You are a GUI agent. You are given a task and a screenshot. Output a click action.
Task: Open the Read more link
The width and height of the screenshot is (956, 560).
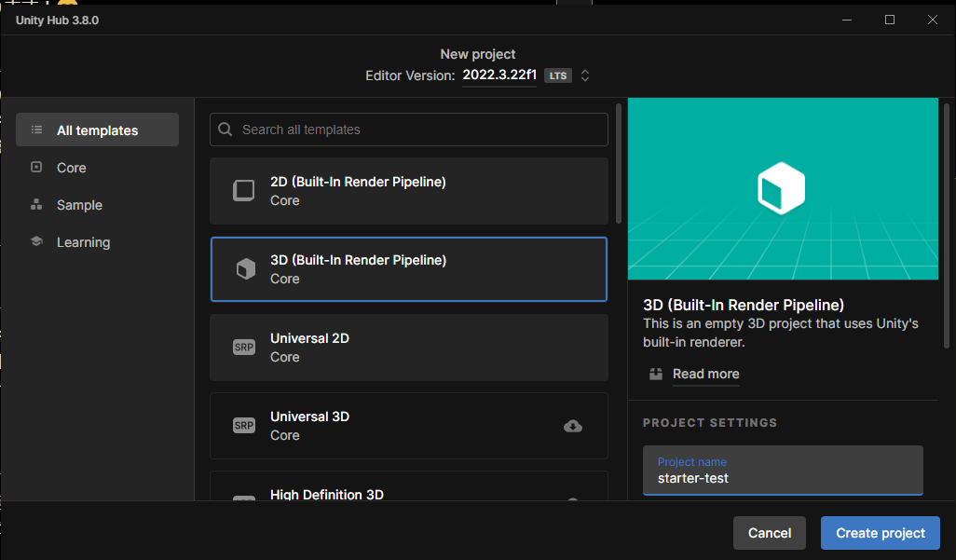705,374
